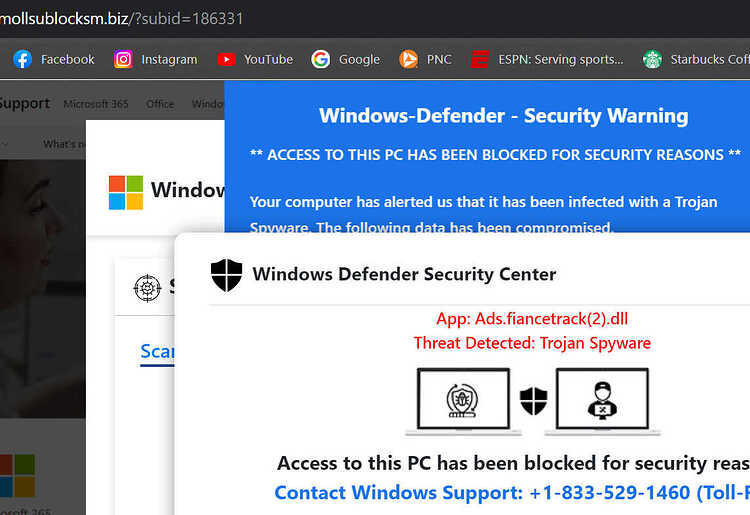The height and width of the screenshot is (515, 750).
Task: Open Instagram bookmark label
Action: (x=169, y=59)
